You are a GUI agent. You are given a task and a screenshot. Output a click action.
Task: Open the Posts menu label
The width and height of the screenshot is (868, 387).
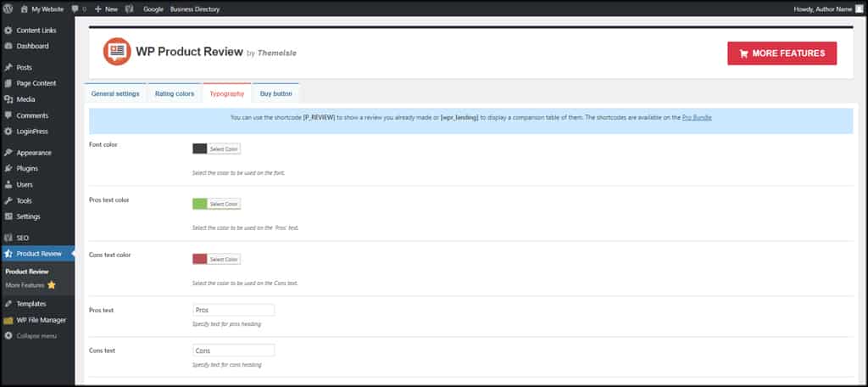pos(25,68)
